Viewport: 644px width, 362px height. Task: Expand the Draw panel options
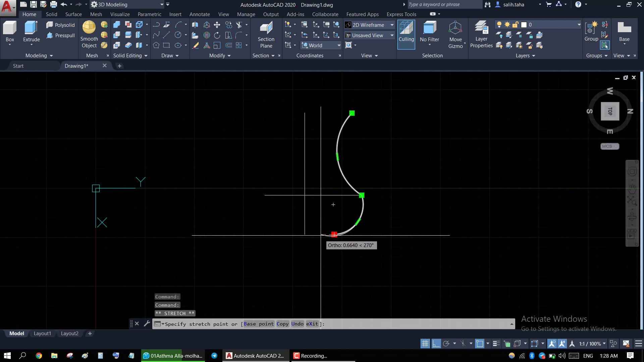(178, 56)
